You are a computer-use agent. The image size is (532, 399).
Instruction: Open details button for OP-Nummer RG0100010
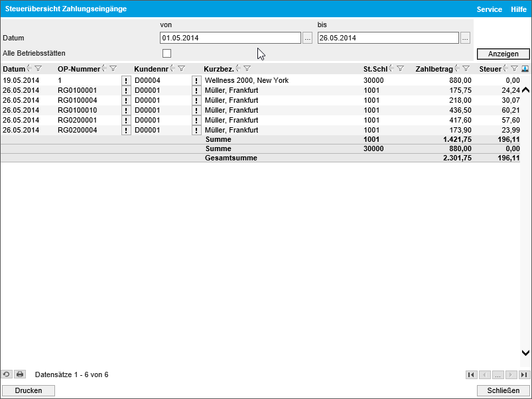(126, 111)
